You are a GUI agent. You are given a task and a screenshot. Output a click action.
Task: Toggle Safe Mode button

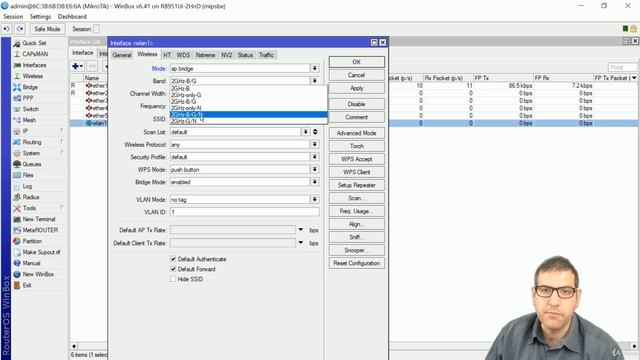(47, 29)
